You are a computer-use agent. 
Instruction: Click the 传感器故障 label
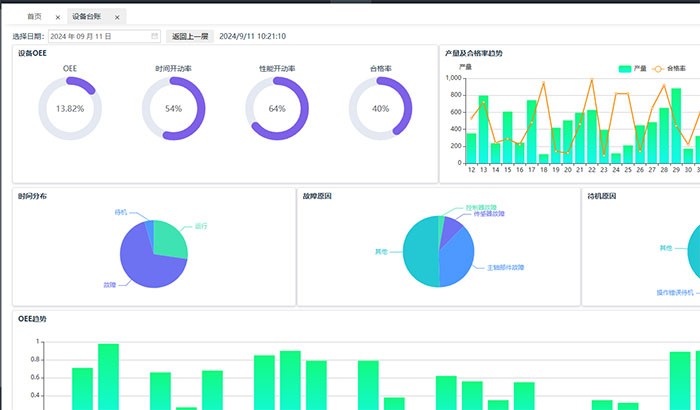click(x=489, y=214)
